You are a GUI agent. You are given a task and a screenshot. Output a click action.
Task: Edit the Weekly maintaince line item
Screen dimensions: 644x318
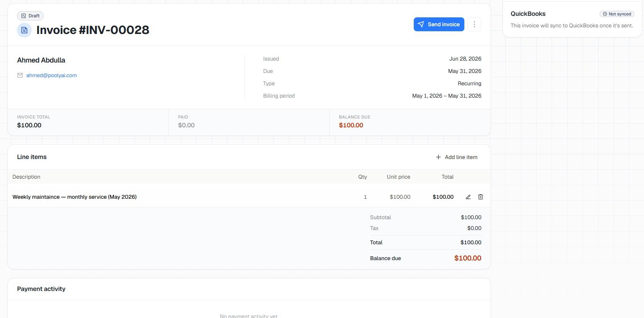click(x=468, y=197)
